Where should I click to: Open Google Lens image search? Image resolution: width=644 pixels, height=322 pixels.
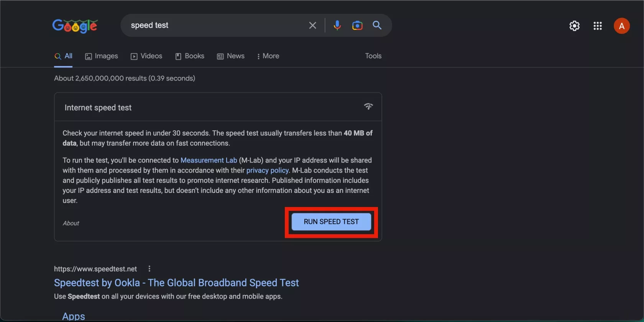pos(357,25)
